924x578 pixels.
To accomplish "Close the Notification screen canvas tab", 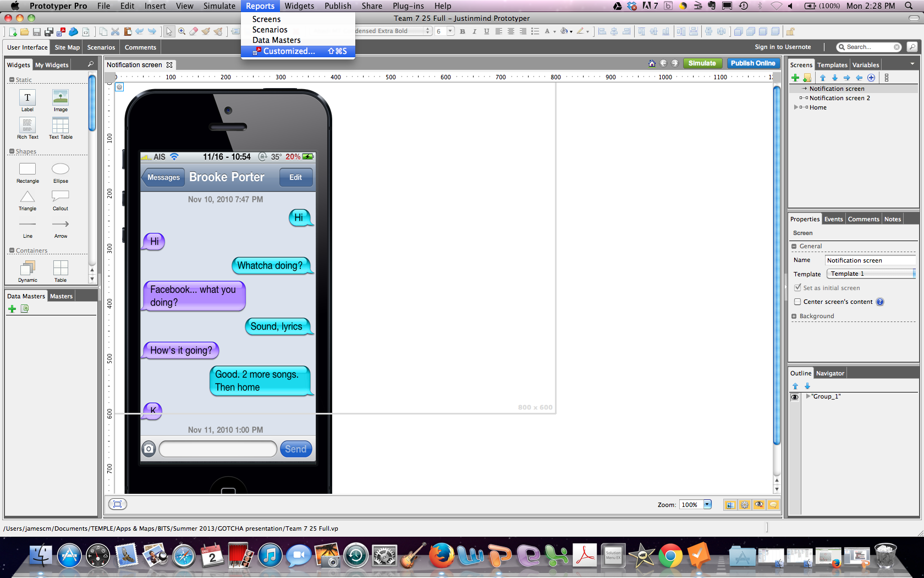I will (169, 65).
